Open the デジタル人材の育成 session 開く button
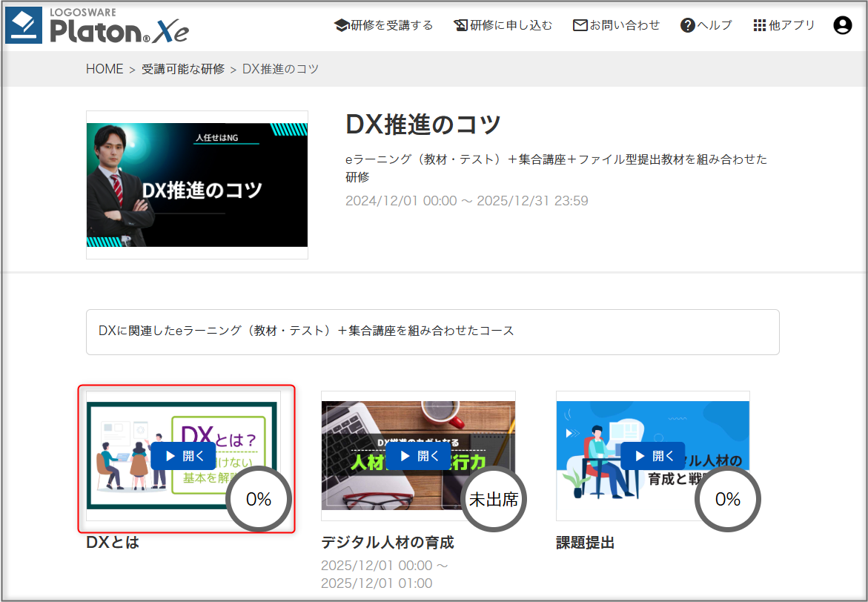Image resolution: width=868 pixels, height=602 pixels. click(419, 456)
